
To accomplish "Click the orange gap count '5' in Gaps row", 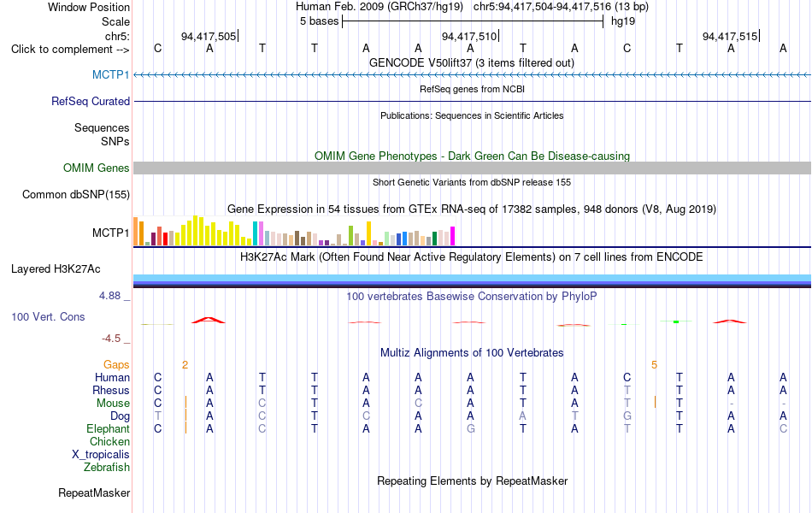I will tap(655, 365).
